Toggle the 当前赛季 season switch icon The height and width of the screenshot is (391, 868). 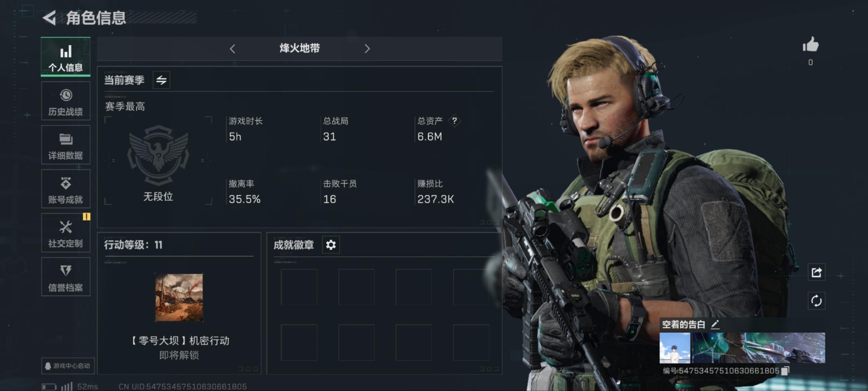point(161,80)
